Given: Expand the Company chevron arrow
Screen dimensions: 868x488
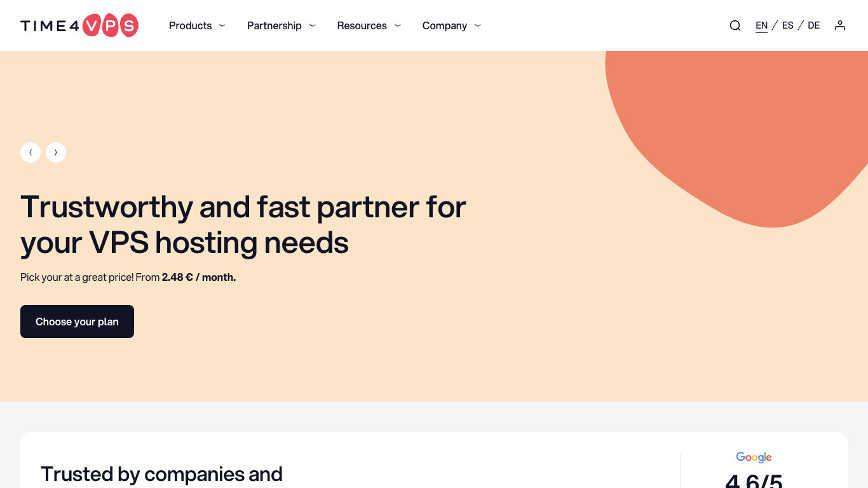Looking at the screenshot, I should click(x=478, y=25).
